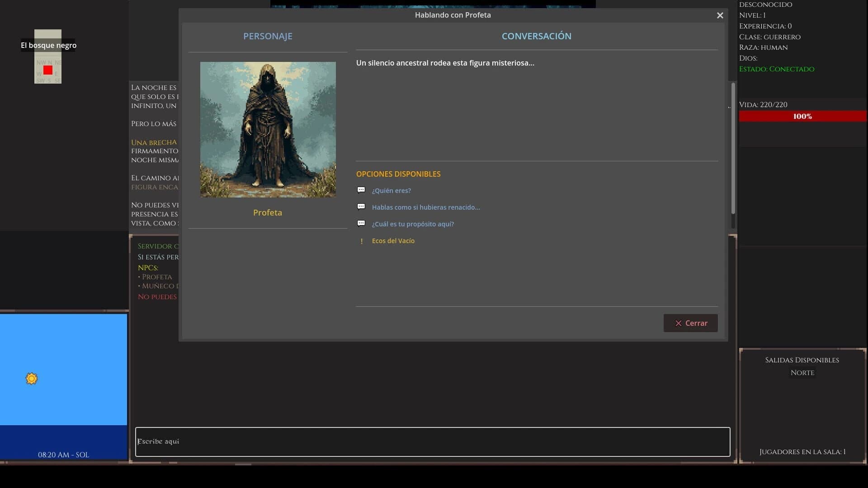868x488 pixels.
Task: Click the "Escribe aquí" text input field
Action: click(x=432, y=441)
